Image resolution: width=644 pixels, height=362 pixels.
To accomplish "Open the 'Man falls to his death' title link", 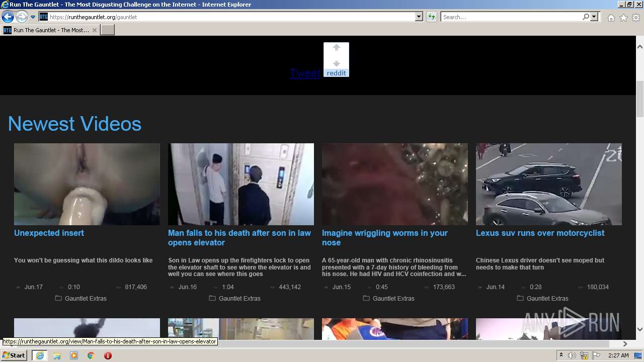I will (x=239, y=238).
